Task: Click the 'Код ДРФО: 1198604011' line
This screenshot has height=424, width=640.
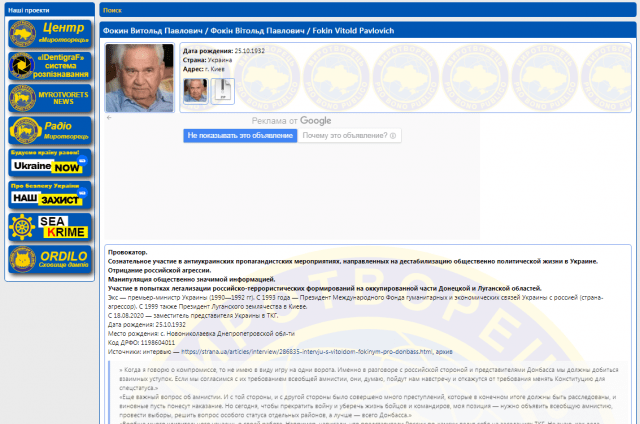Action: (x=141, y=342)
